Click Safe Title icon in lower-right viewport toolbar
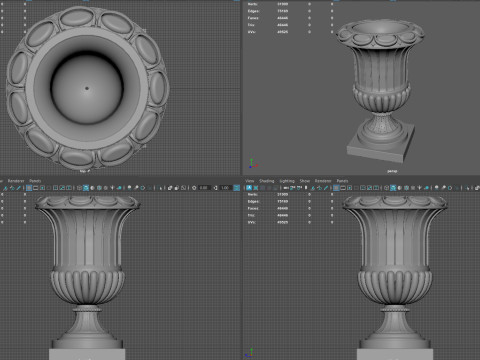Screen dimensions: 480x360 click(x=376, y=188)
